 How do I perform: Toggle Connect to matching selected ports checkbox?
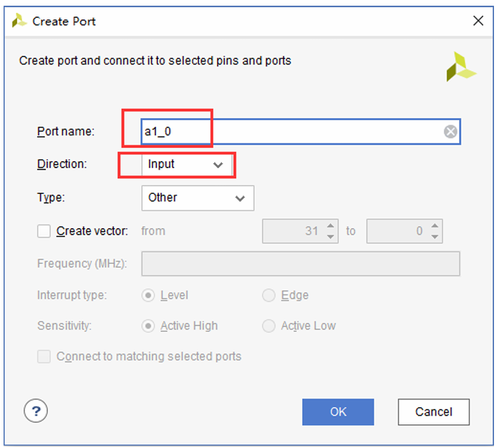coord(44,356)
